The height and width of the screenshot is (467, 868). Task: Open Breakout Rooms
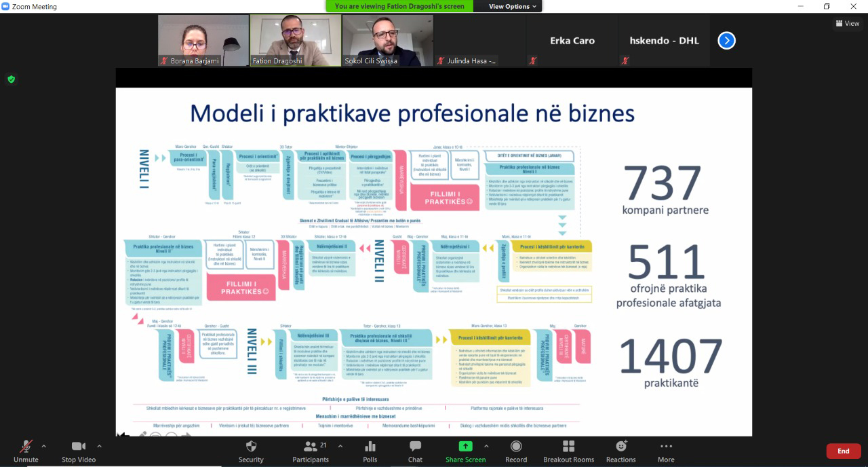point(568,447)
